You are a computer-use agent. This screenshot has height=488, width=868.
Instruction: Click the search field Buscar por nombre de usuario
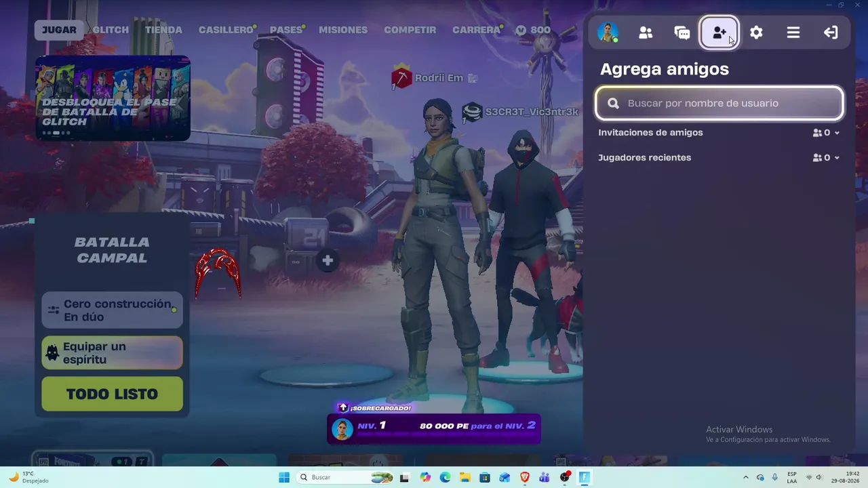719,103
